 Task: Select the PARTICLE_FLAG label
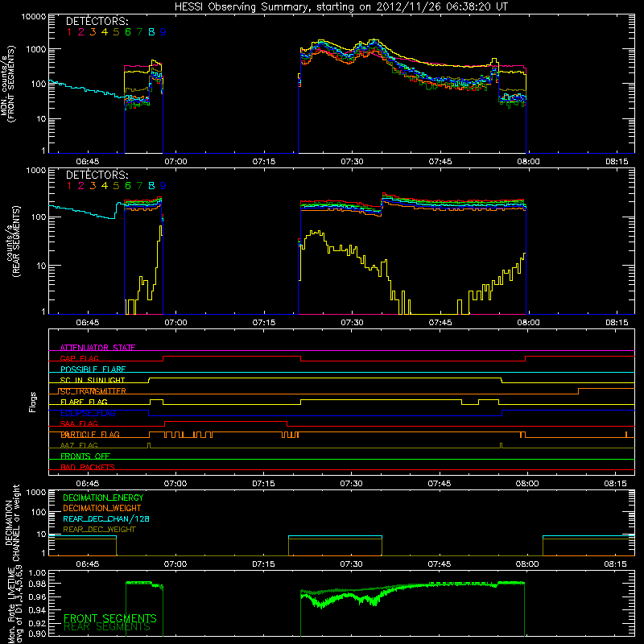point(90,434)
